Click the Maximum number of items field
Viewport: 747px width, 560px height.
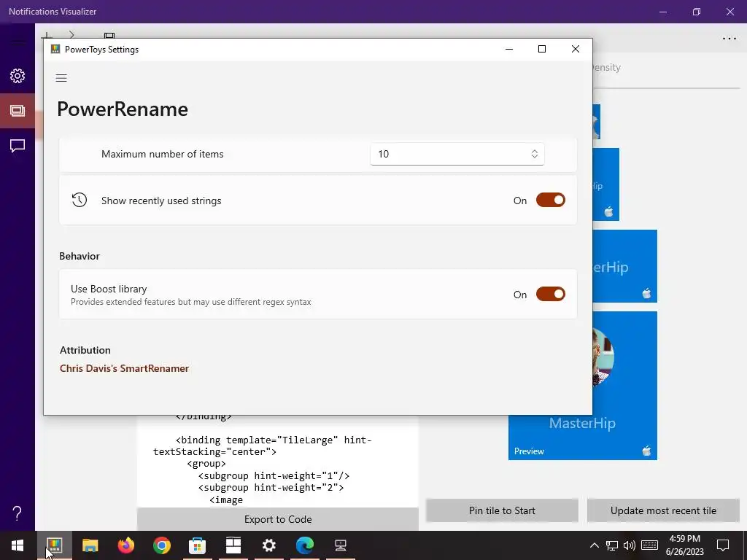pos(457,154)
